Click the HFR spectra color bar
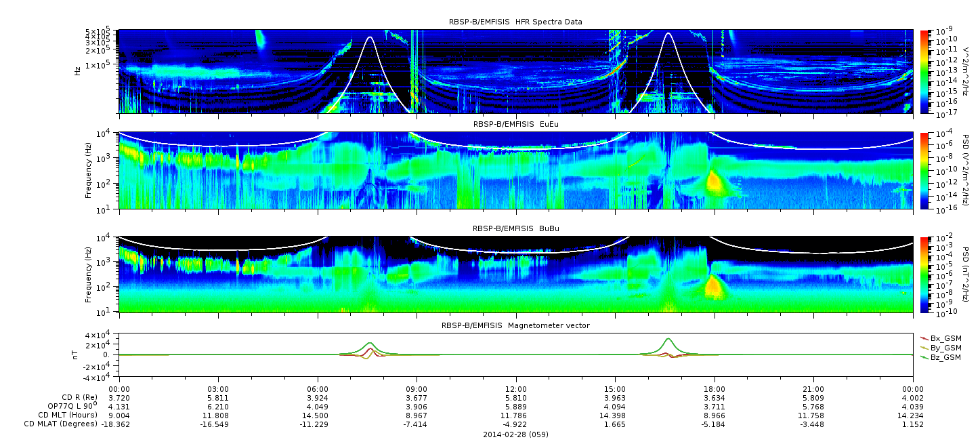This screenshot has height=446, width=980. pos(924,71)
